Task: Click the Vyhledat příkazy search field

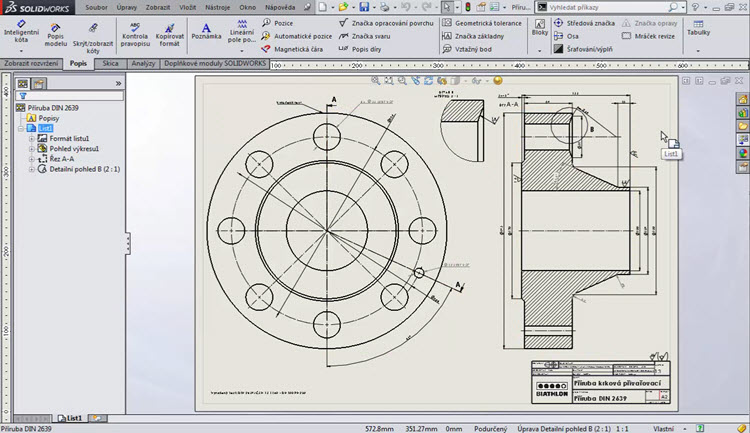Action: point(607,7)
